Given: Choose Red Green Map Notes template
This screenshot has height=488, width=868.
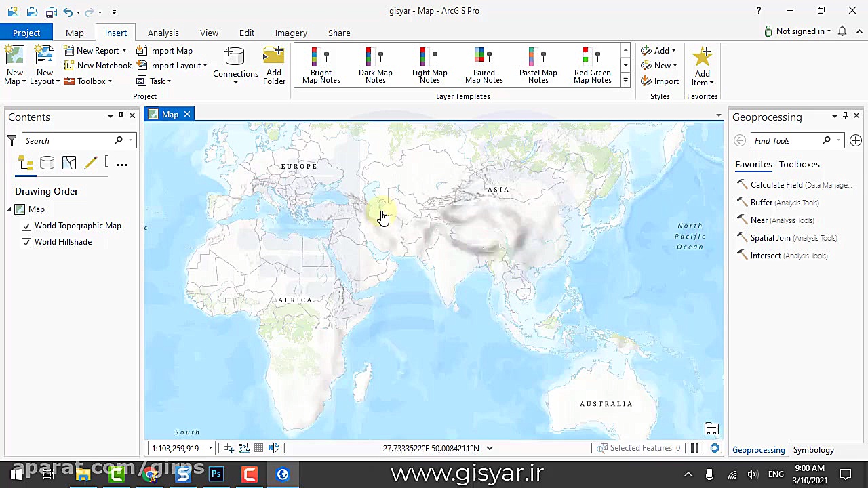Looking at the screenshot, I should click(x=592, y=66).
